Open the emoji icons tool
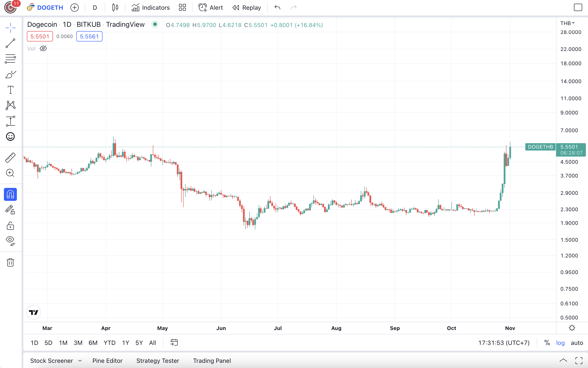Viewport: 588px width, 368px height. click(x=10, y=136)
